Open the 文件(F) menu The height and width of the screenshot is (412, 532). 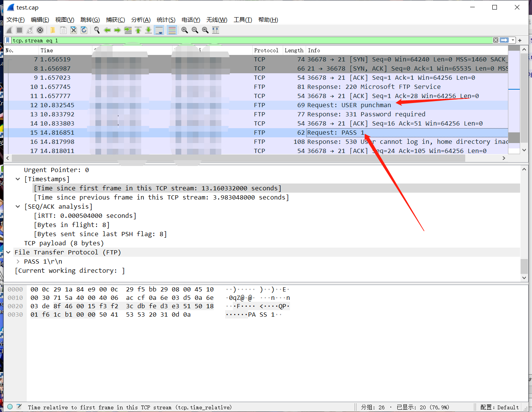(16, 20)
